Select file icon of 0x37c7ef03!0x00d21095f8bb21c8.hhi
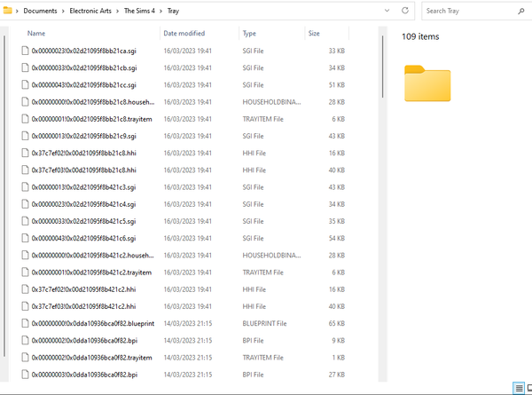Image resolution: width=532 pixels, height=395 pixels. 25,170
